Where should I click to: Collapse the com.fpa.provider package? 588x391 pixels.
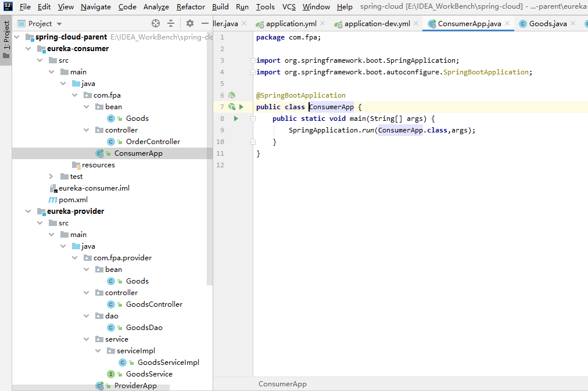75,258
